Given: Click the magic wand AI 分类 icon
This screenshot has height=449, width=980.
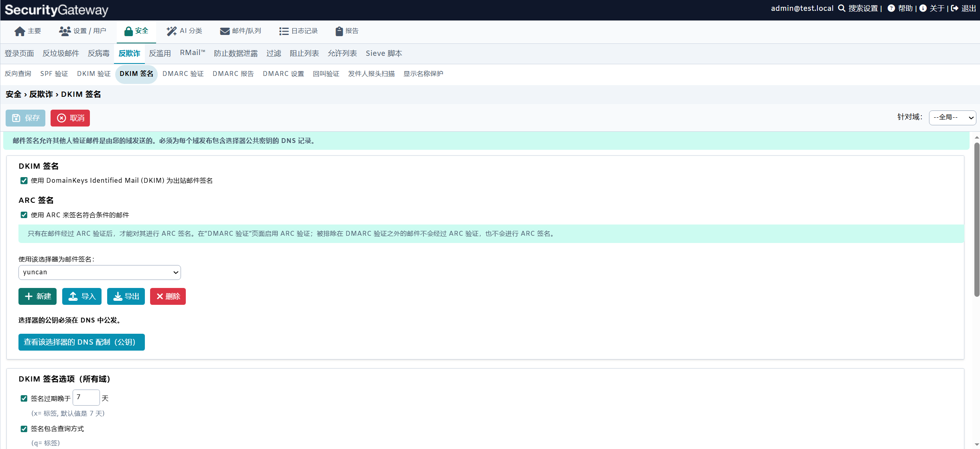Looking at the screenshot, I should (172, 31).
